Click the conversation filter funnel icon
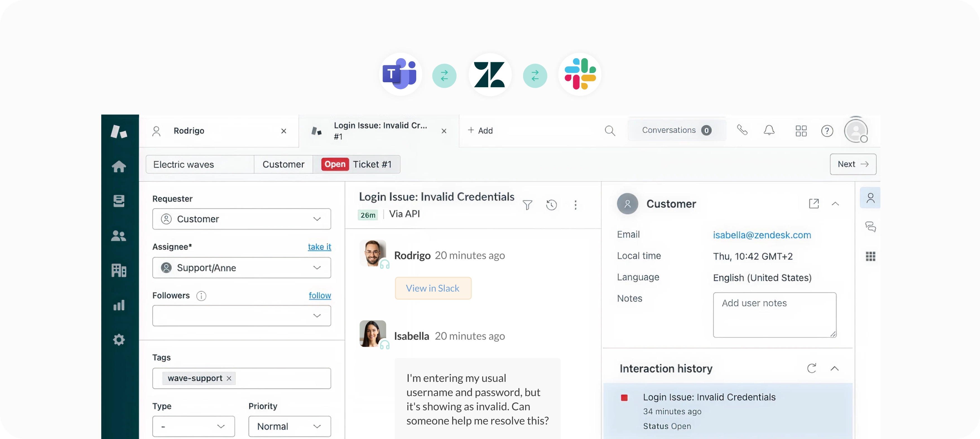Viewport: 980px width, 439px height. tap(527, 205)
